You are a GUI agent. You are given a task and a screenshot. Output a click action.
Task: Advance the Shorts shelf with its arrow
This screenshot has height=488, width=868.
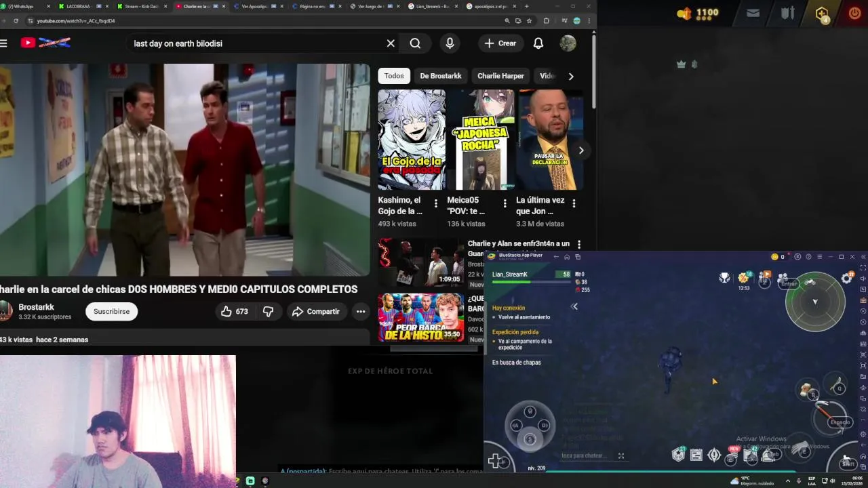pyautogui.click(x=581, y=150)
